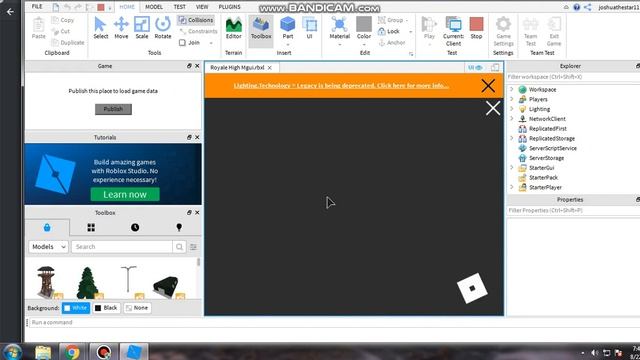Switch to the PLUGINS ribbon tab
Image resolution: width=640 pixels, height=360 pixels.
[x=229, y=7]
